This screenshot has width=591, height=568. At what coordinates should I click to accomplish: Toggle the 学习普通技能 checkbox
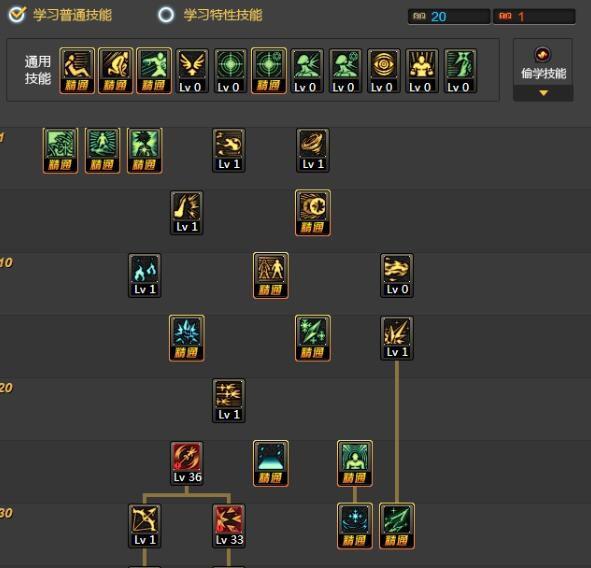coord(17,15)
